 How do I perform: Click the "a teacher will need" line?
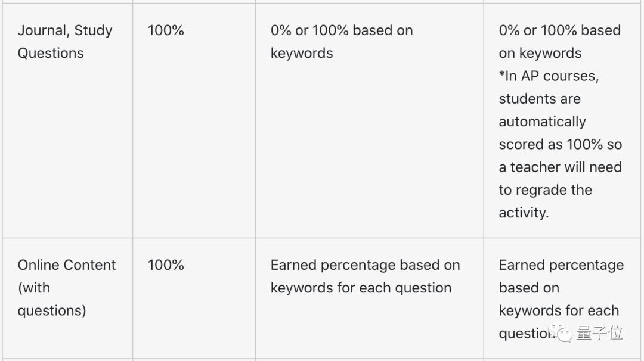[x=560, y=167]
